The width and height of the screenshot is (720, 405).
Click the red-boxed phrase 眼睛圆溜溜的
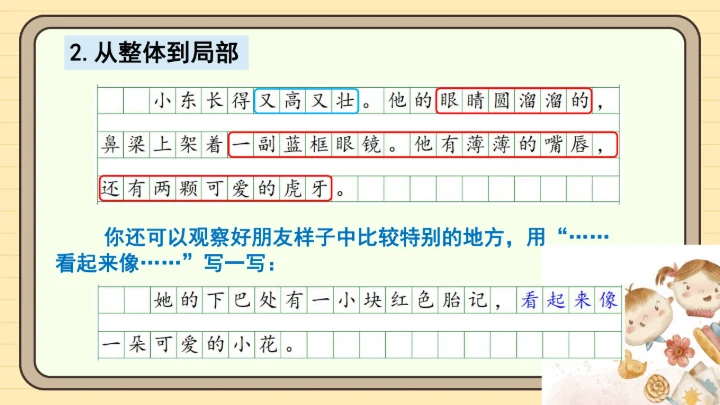[x=515, y=101]
